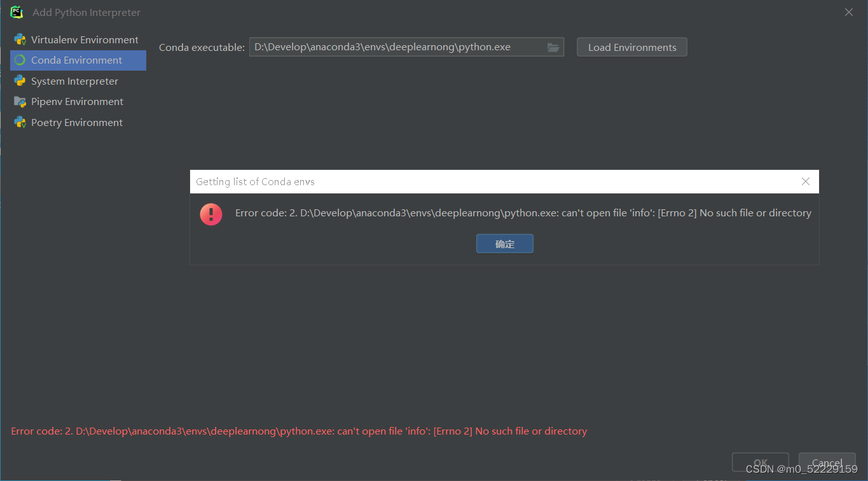868x481 pixels.
Task: Click the Pipenv Environment folder icon
Action: pyautogui.click(x=20, y=102)
